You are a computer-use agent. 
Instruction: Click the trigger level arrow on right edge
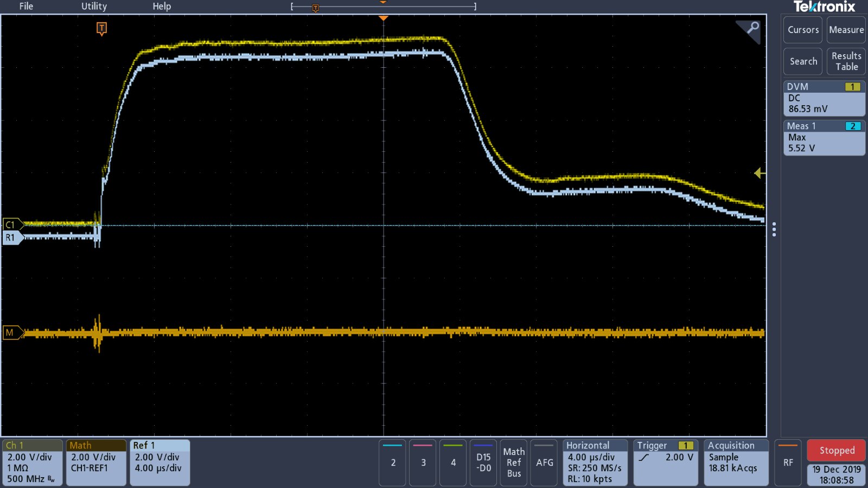[759, 173]
